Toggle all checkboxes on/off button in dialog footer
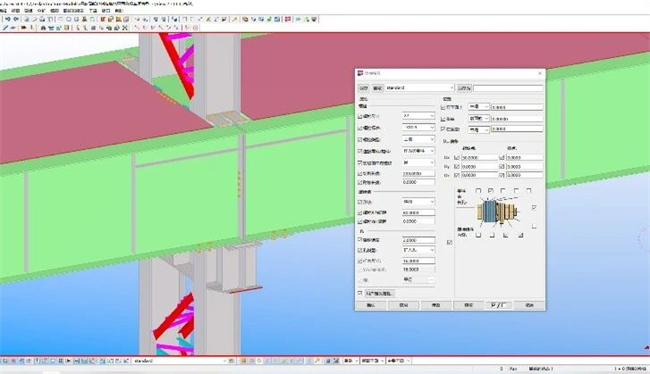Image resolution: width=650 pixels, height=374 pixels. click(x=498, y=305)
